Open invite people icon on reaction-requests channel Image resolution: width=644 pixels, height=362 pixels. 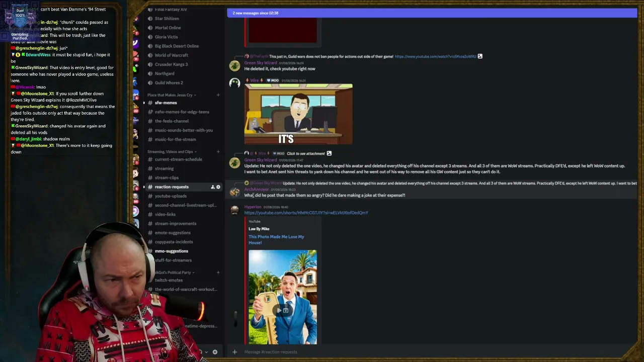(x=212, y=187)
